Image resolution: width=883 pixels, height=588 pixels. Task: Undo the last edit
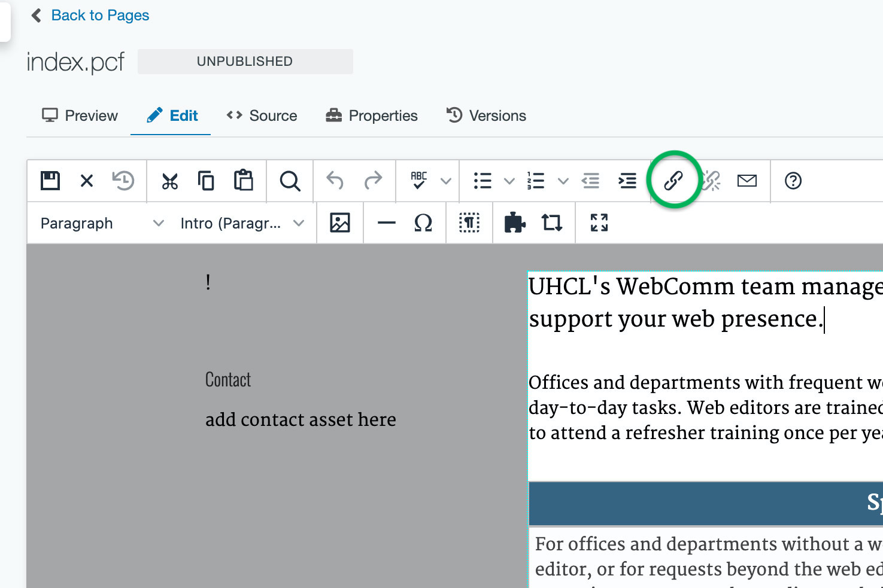click(335, 180)
